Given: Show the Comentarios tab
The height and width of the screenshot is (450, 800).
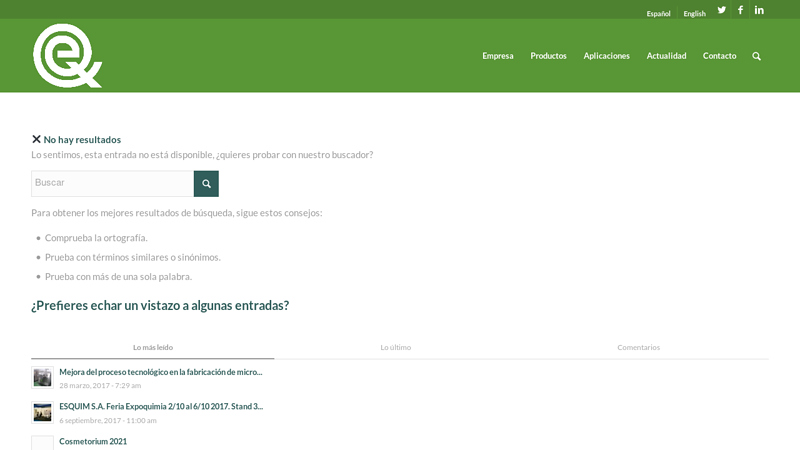Looking at the screenshot, I should (x=638, y=347).
